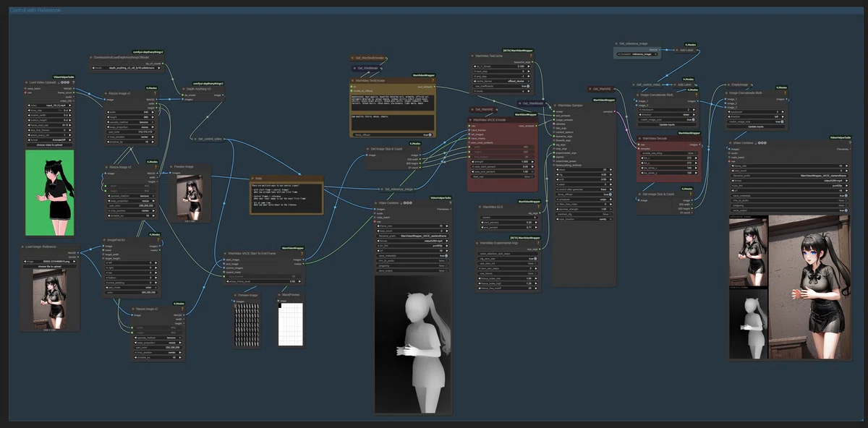Click tile_x 272 field in WanVideo Decode
This screenshot has height=428, width=868.
(669, 158)
